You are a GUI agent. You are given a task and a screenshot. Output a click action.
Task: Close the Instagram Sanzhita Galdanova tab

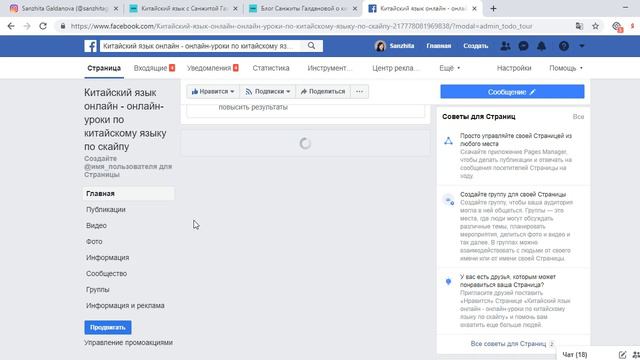pyautogui.click(x=116, y=9)
